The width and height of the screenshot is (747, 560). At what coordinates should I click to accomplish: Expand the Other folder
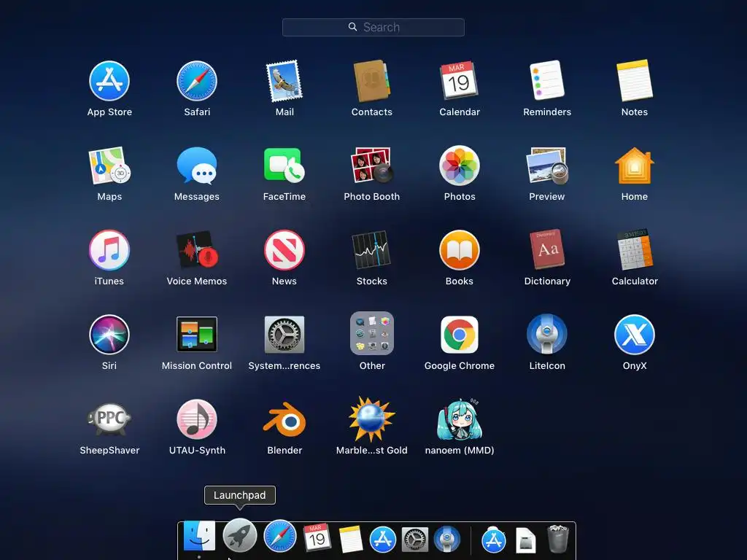click(x=371, y=333)
